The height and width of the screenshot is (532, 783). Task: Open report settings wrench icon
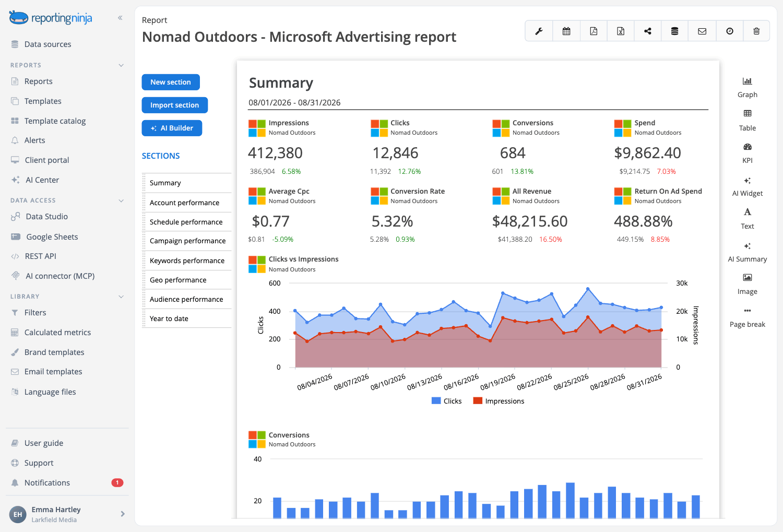[539, 31]
